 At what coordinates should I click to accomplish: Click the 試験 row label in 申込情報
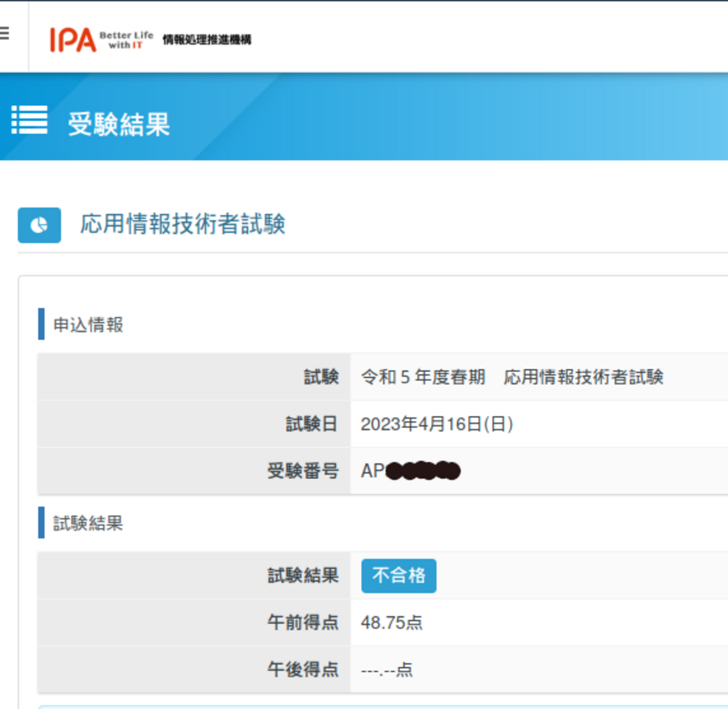point(321,377)
